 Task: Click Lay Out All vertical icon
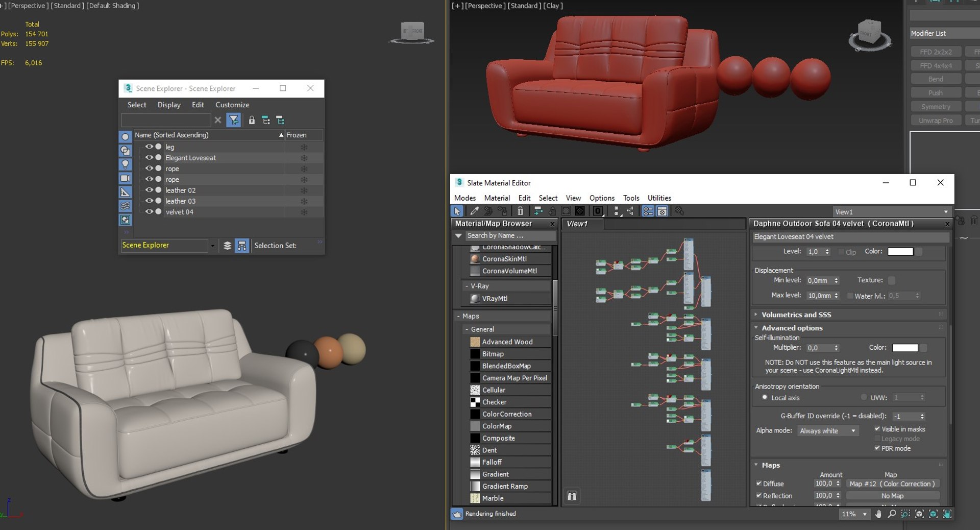click(617, 211)
